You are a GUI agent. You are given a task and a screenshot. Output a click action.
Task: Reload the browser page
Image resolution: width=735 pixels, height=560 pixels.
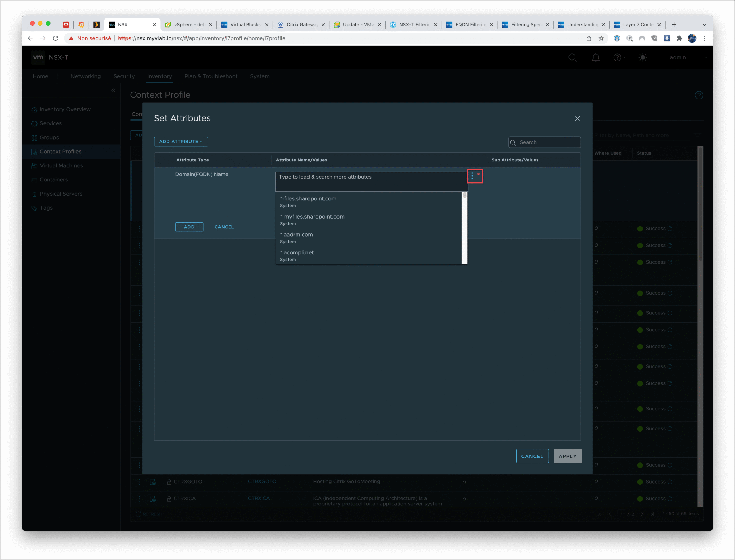tap(56, 38)
